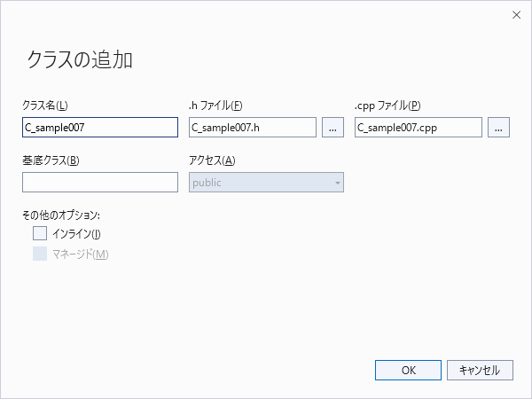Click the インライン(I) option label text
This screenshot has height=399, width=532.
point(77,234)
